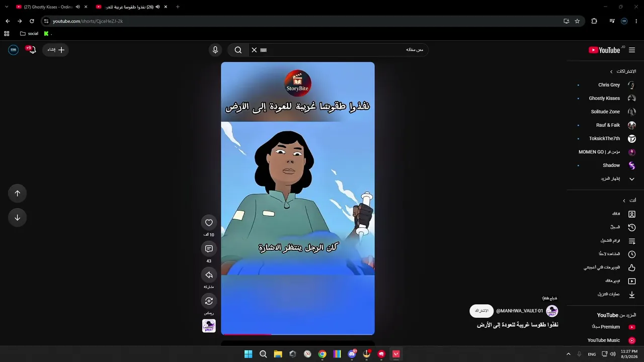Bookmark this page with the star
Screen dimensions: 644x362
pyautogui.click(x=577, y=21)
